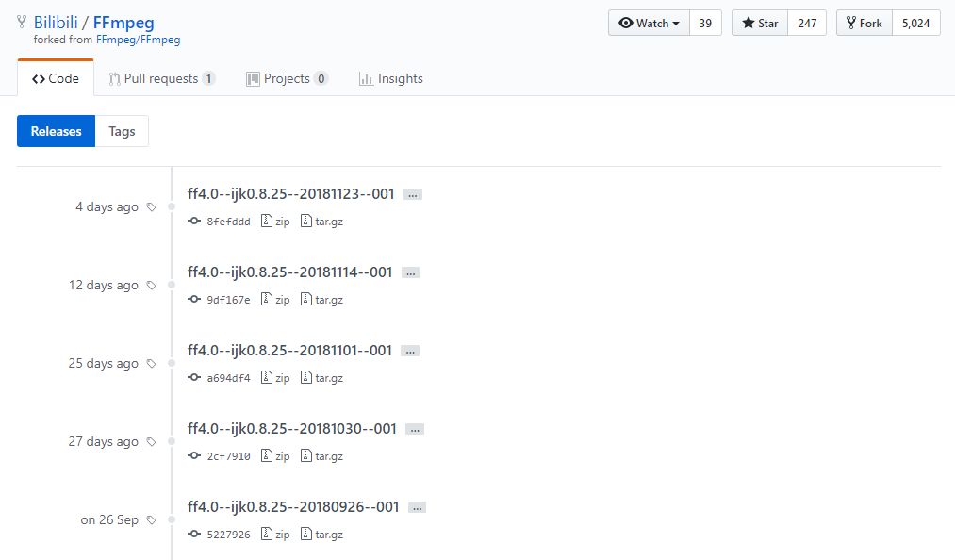Switch to the Insights tab

pyautogui.click(x=391, y=78)
